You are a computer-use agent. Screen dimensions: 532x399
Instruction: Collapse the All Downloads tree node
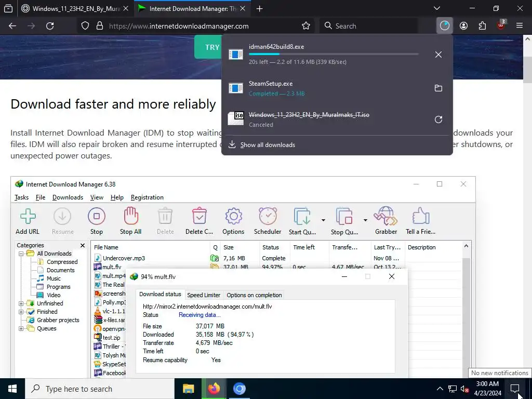coord(21,254)
